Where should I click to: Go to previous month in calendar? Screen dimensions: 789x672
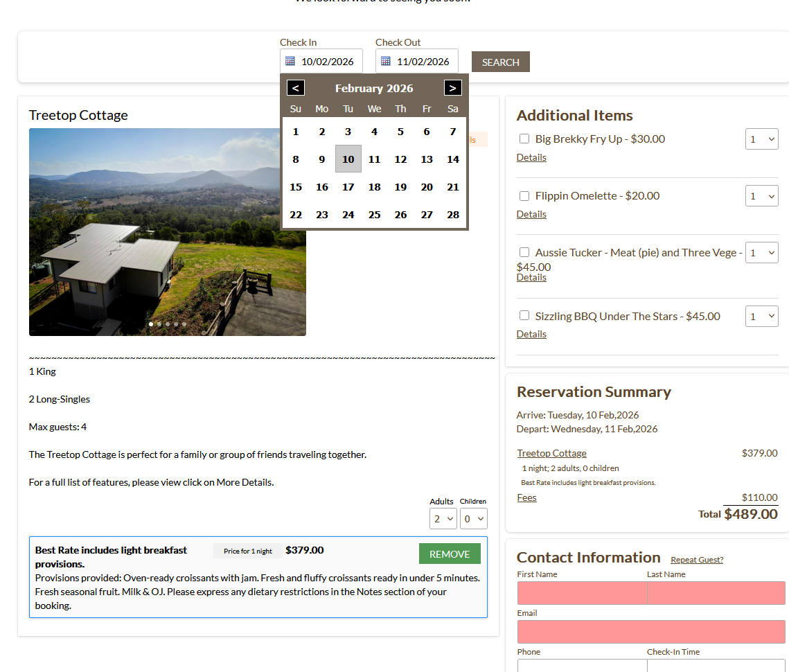click(296, 88)
